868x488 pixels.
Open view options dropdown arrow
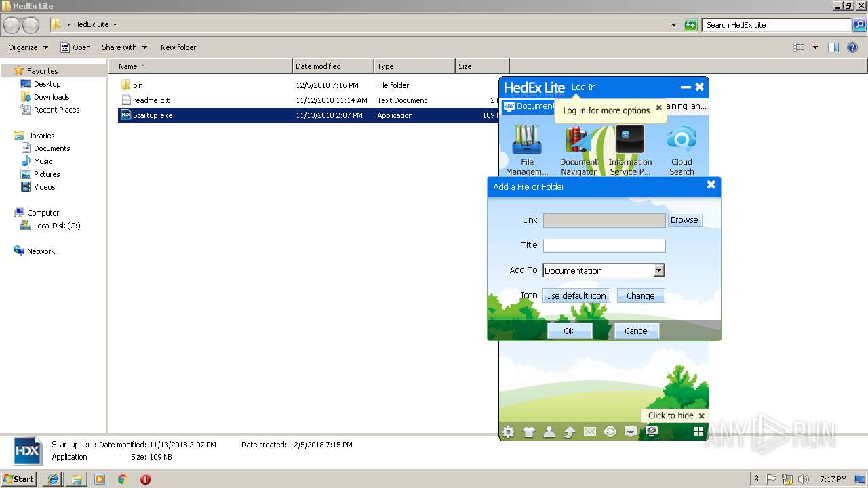click(x=815, y=47)
